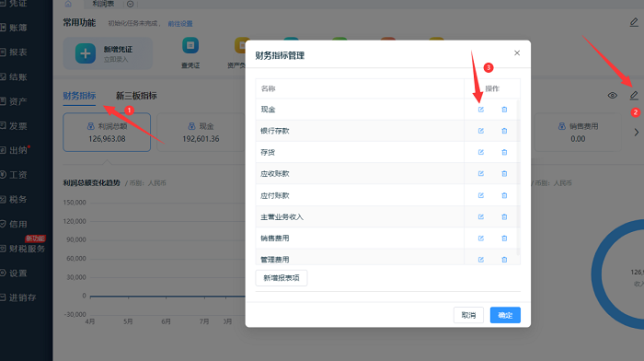Viewport: 644px width, 361px height.
Task: Cancel with the 取消 button
Action: [x=468, y=315]
